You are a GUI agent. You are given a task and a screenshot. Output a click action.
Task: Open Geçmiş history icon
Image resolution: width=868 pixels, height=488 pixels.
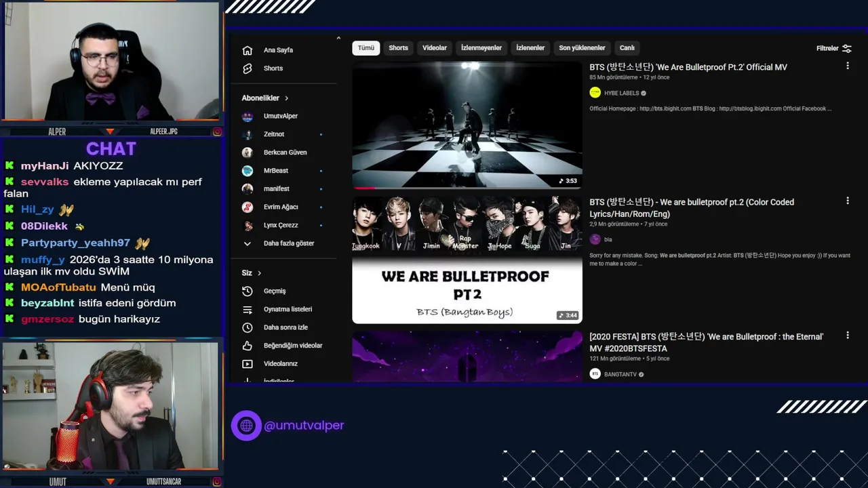(248, 291)
